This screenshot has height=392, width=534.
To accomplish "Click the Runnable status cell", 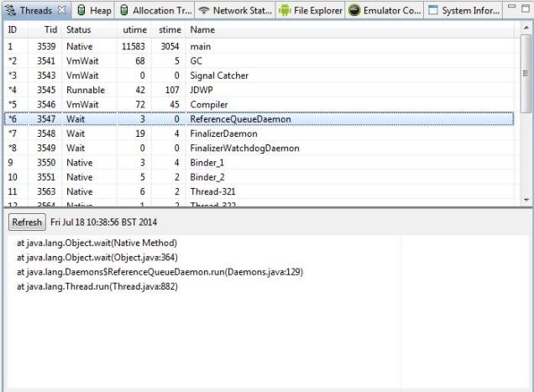I will [86, 90].
